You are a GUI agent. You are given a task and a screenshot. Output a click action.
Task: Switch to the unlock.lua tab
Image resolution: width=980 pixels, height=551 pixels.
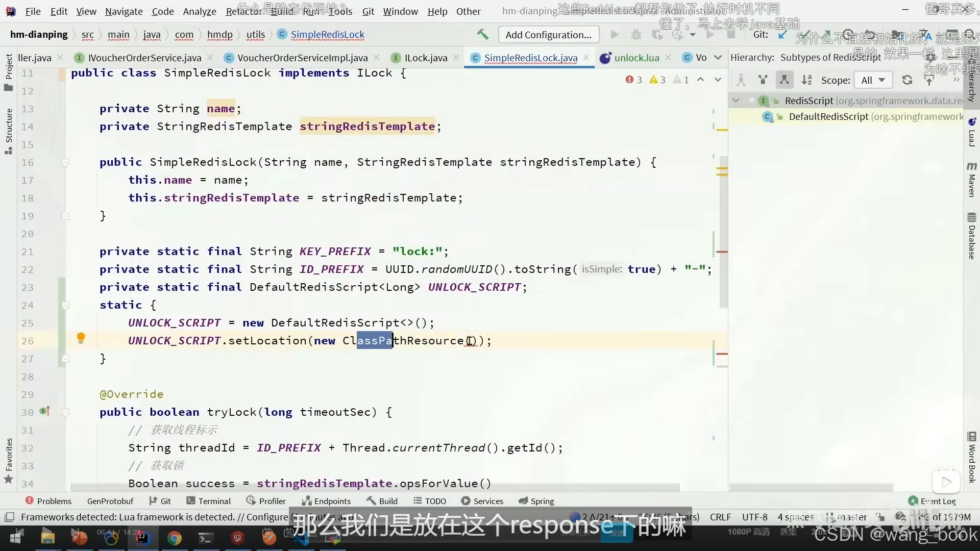point(636,58)
